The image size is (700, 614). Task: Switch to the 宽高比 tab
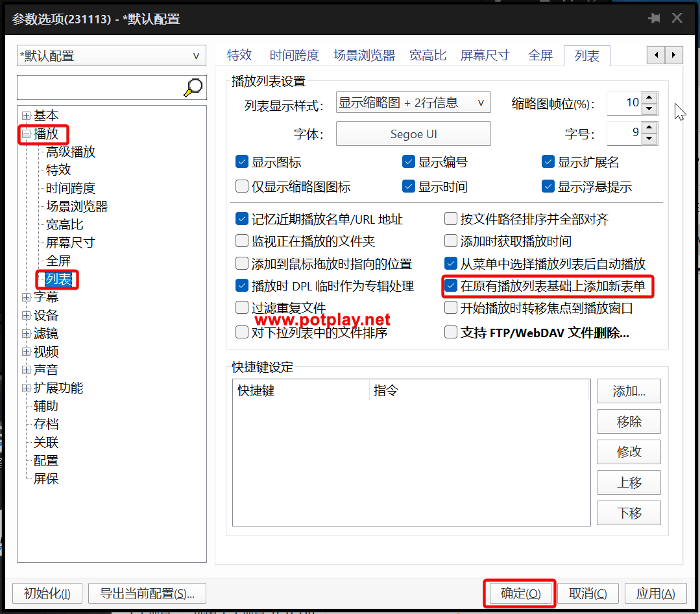[428, 55]
